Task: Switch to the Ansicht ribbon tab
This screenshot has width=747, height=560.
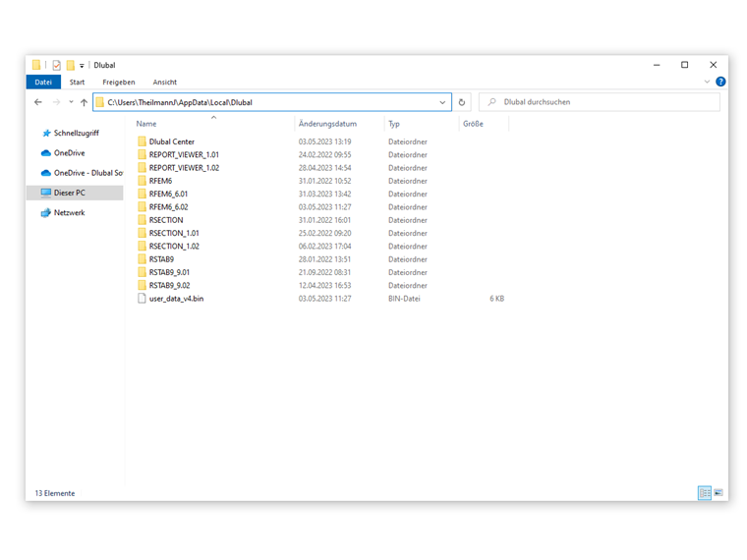Action: (x=165, y=82)
